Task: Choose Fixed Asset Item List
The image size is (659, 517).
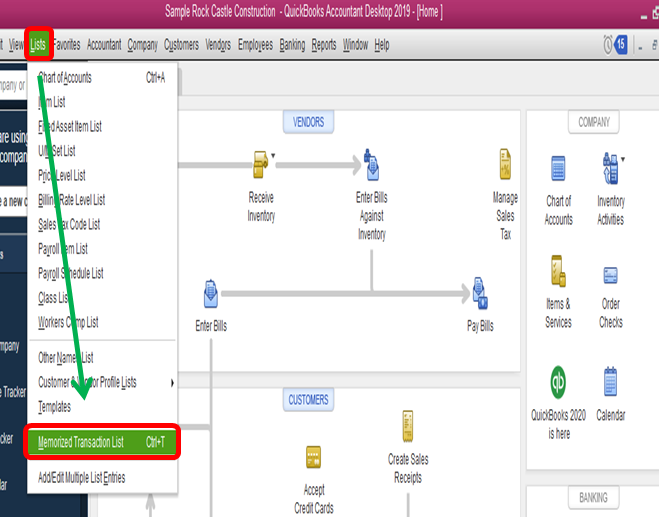Action: click(x=102, y=127)
